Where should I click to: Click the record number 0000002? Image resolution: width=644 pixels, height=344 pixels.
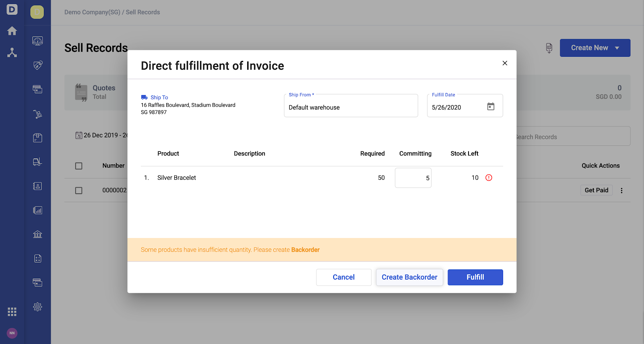coord(114,190)
